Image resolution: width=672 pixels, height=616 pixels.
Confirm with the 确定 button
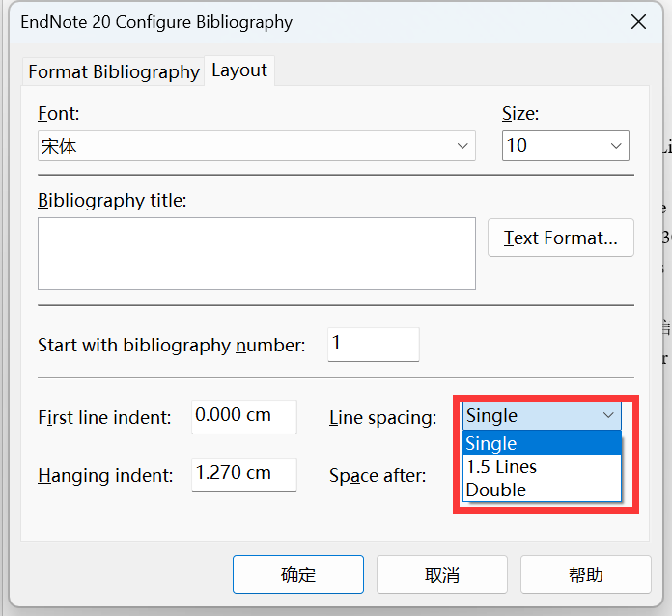pyautogui.click(x=298, y=574)
